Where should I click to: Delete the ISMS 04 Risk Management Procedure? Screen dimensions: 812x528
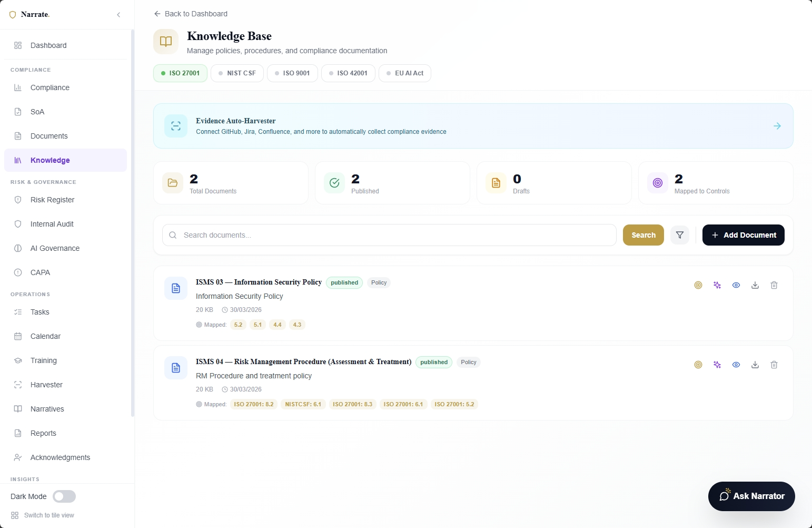coord(774,364)
